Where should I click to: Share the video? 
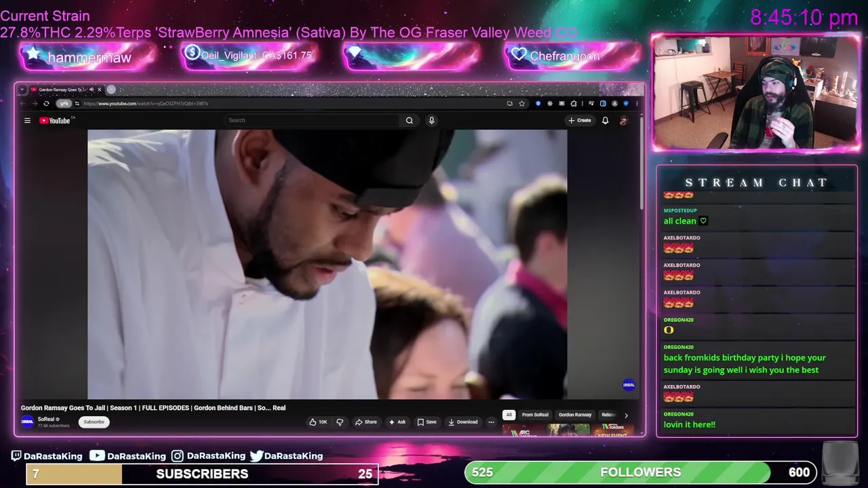tap(366, 422)
